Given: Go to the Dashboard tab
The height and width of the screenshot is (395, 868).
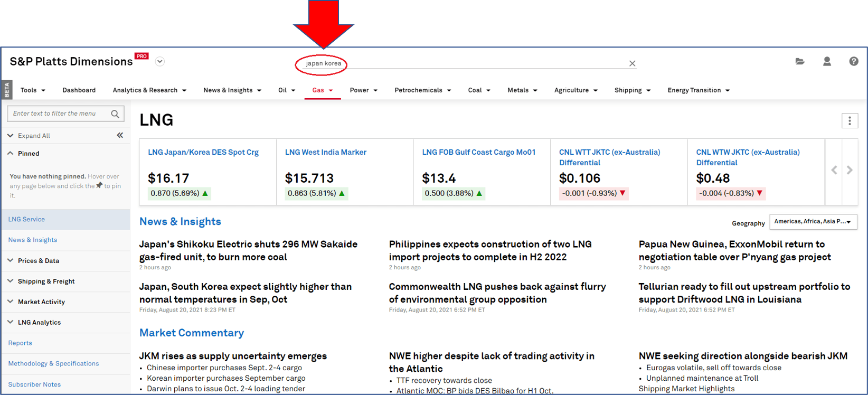Looking at the screenshot, I should pyautogui.click(x=79, y=90).
